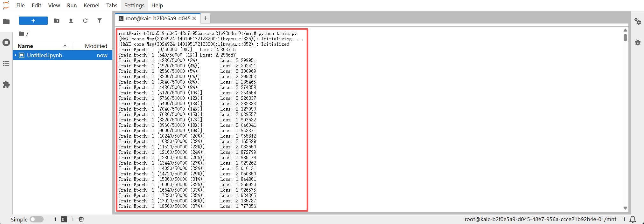
Task: Open the View menu
Action: pos(54,5)
